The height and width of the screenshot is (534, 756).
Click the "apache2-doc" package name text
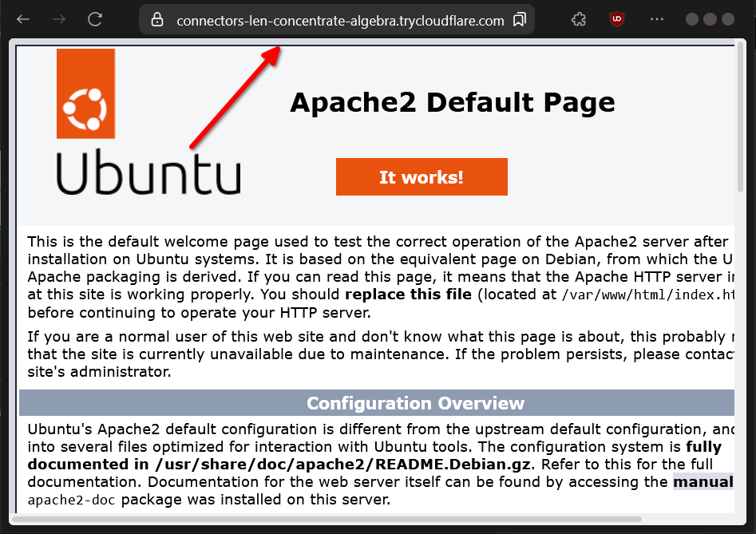[x=71, y=500]
